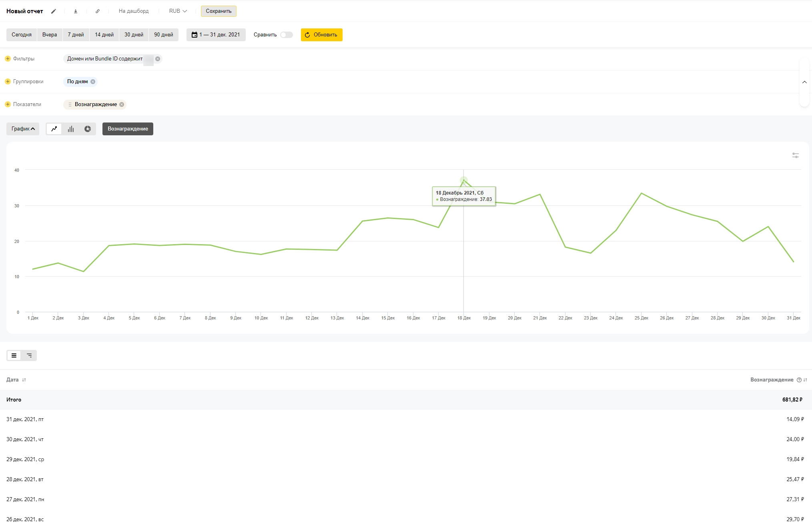Screen dimensions: 812x526
Task: Click the Сохранить button
Action: coord(219,11)
